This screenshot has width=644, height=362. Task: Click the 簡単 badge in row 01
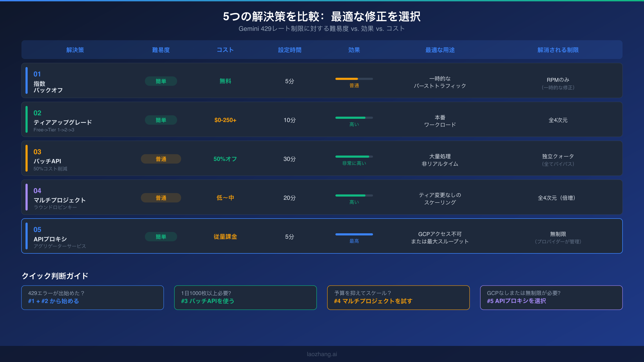[x=161, y=81]
